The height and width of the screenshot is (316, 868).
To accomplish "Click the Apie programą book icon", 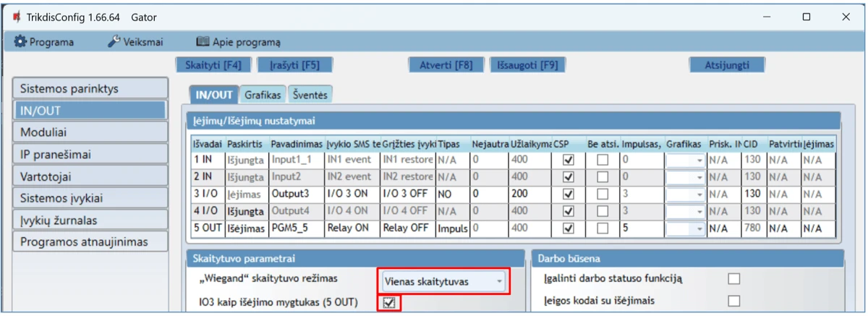I will tap(203, 42).
